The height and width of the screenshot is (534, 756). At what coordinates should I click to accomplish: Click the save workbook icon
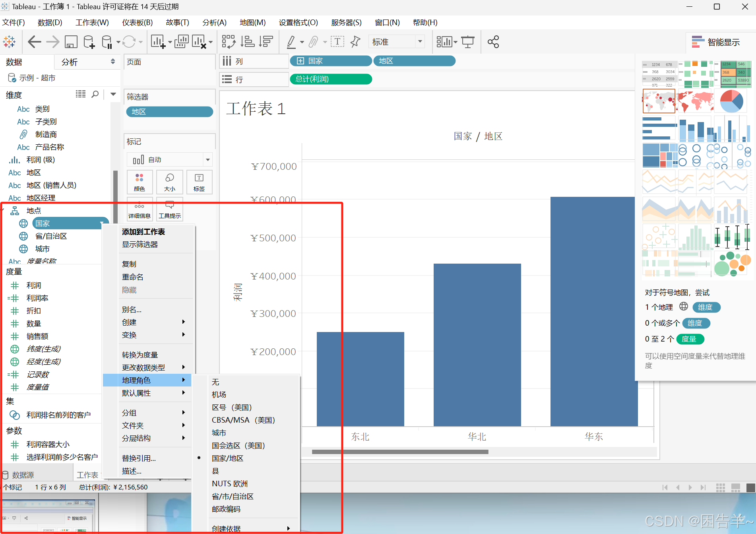tap(71, 42)
